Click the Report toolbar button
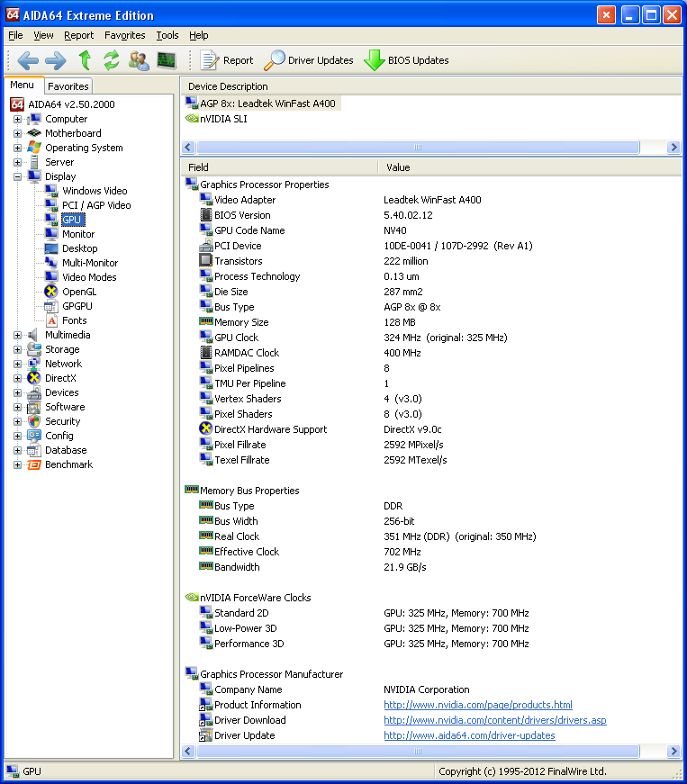Screen dimensions: 687x784 coord(227,60)
